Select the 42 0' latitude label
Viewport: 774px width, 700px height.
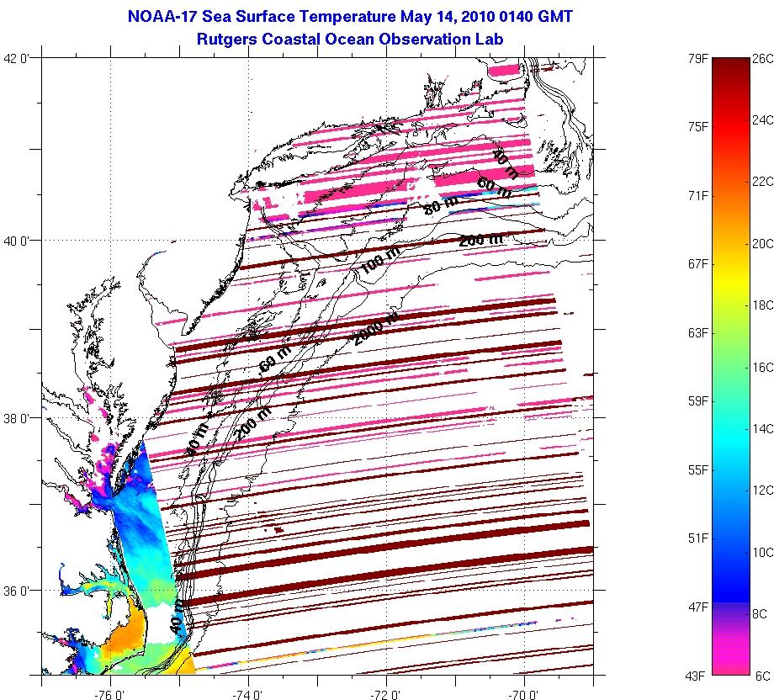tap(17, 59)
